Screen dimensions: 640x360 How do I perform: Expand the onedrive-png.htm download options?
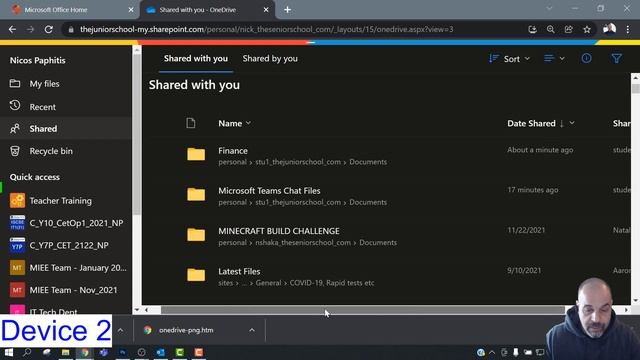pyautogui.click(x=252, y=330)
